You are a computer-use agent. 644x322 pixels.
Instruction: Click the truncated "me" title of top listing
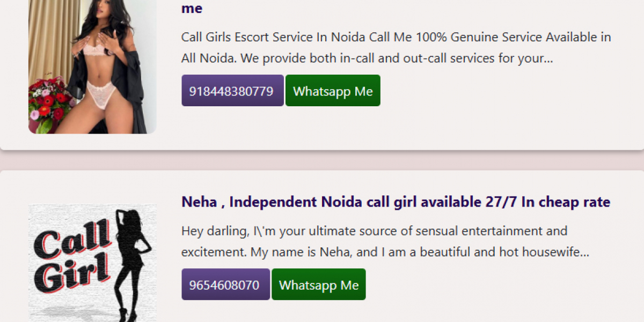[192, 8]
